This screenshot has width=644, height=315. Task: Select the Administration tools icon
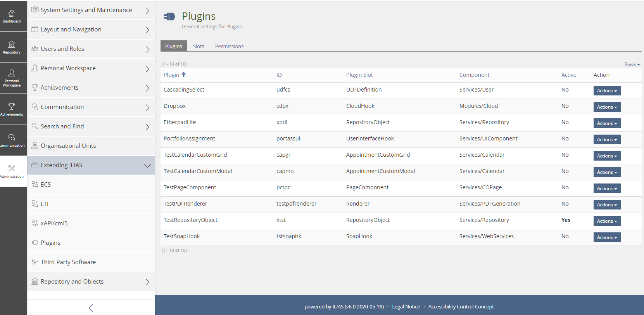12,171
